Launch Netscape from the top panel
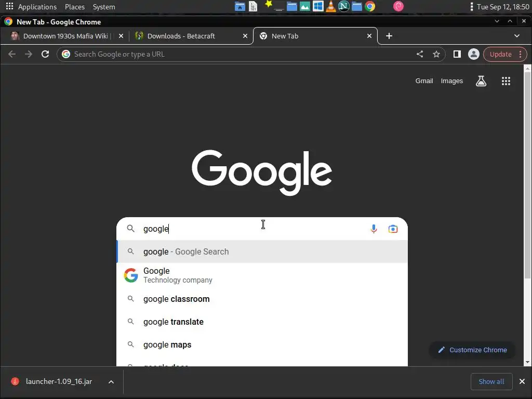The height and width of the screenshot is (399, 532). click(344, 6)
